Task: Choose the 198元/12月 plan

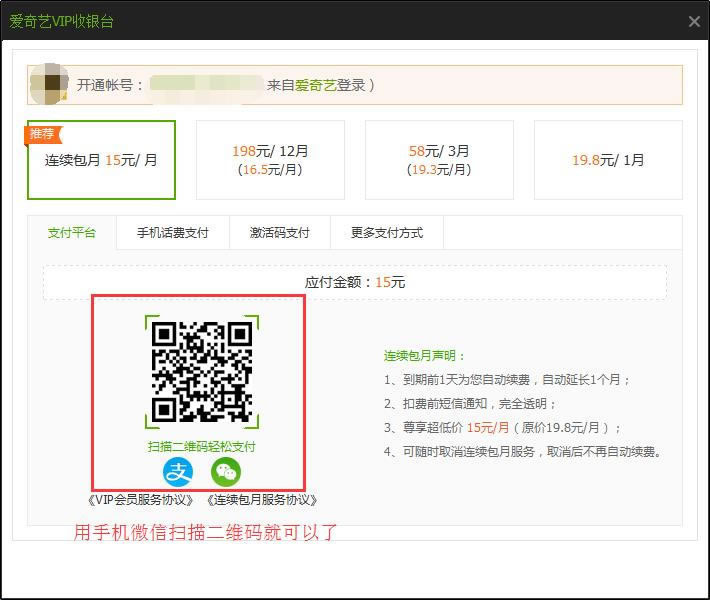Action: (x=270, y=160)
